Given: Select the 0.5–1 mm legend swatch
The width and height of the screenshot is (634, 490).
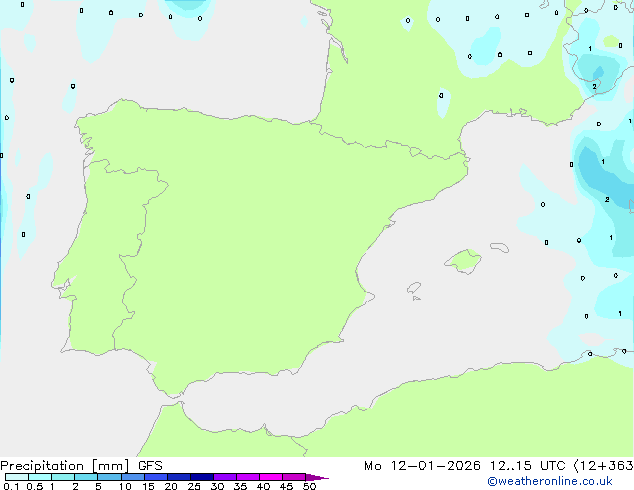Looking at the screenshot, I should pos(40,477).
